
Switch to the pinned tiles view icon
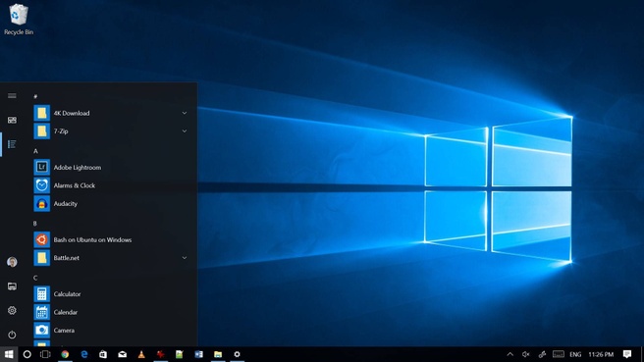[x=12, y=120]
